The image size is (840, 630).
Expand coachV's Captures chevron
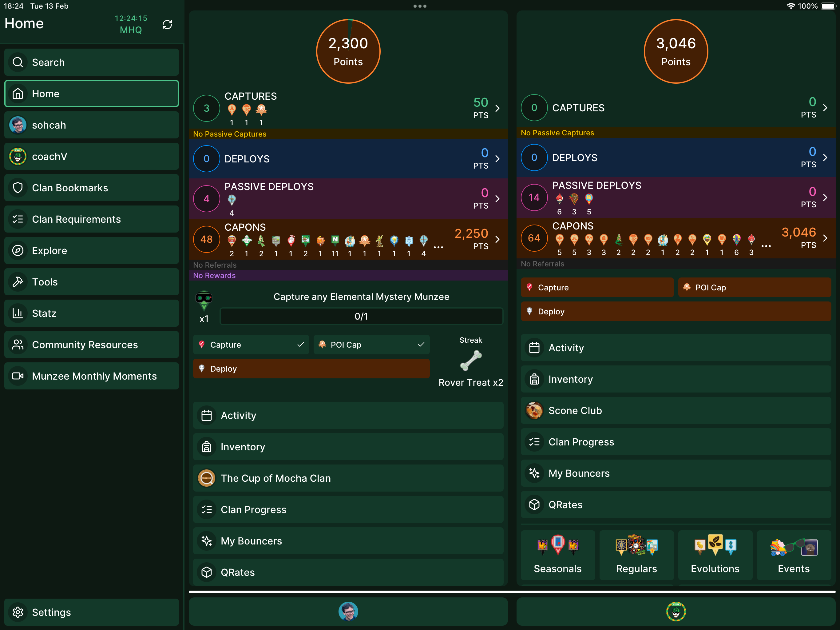coord(825,108)
